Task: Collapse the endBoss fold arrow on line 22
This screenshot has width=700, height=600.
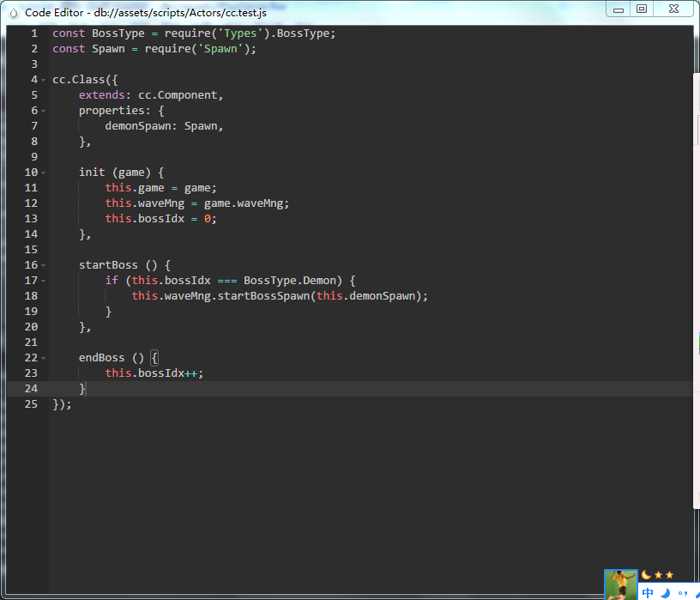Action: [x=43, y=358]
